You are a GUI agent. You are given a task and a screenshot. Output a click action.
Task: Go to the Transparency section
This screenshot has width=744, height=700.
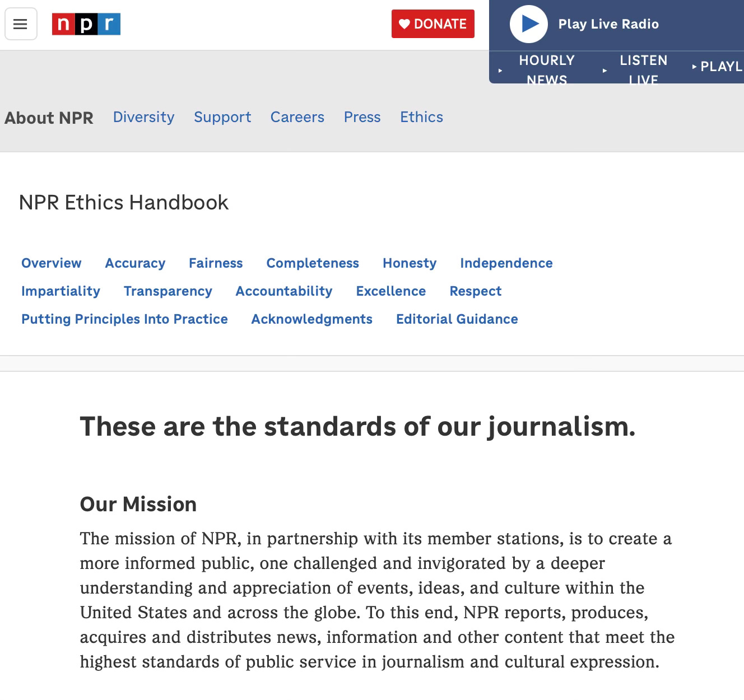point(168,291)
